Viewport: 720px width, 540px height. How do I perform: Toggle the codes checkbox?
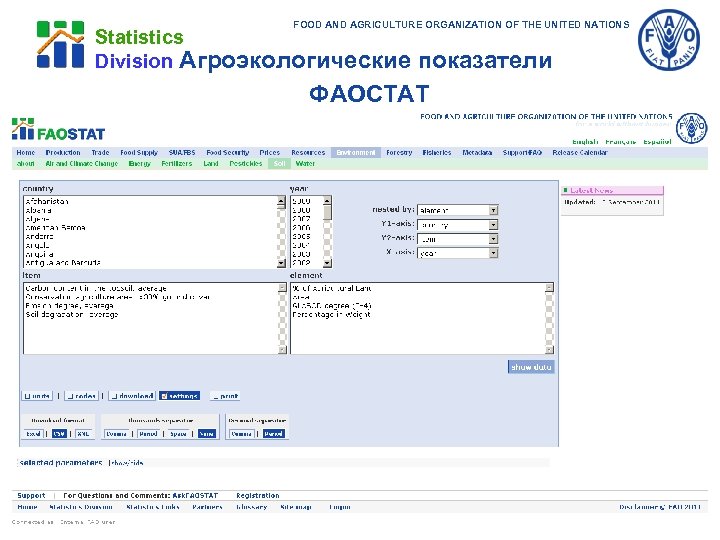point(82,396)
